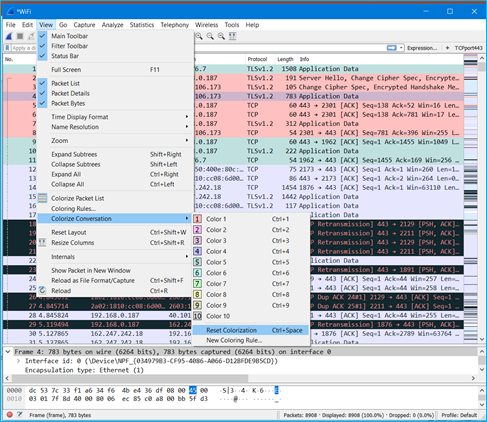Click the Length column header
The width and height of the screenshot is (487, 422).
(x=285, y=59)
